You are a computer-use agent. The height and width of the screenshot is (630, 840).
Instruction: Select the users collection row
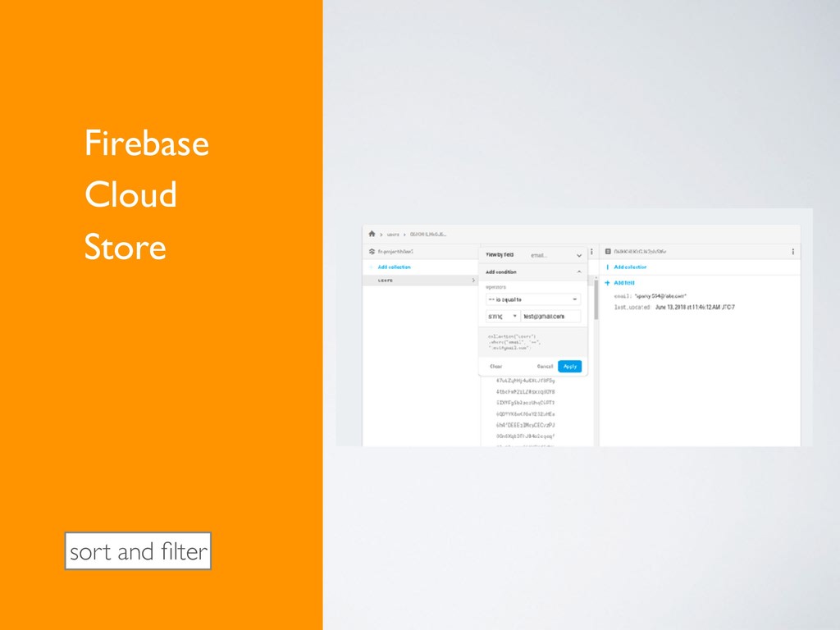[x=421, y=281]
